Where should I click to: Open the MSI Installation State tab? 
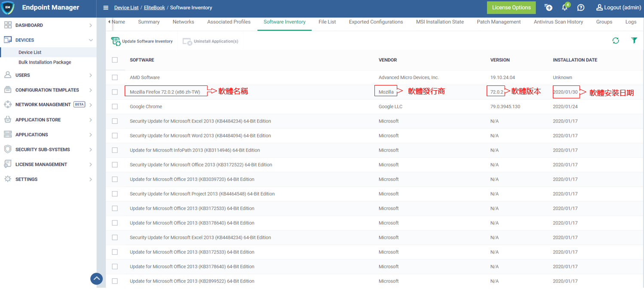[x=440, y=22]
